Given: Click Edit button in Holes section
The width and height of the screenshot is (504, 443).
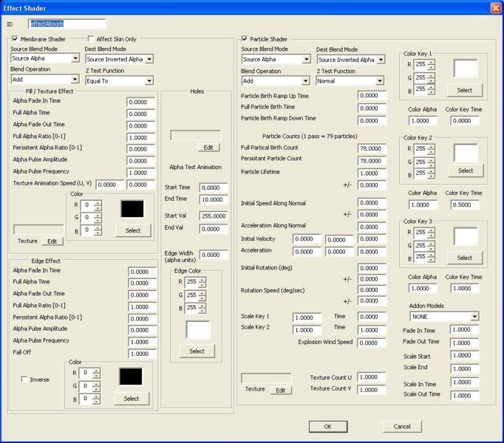Looking at the screenshot, I should [x=208, y=148].
